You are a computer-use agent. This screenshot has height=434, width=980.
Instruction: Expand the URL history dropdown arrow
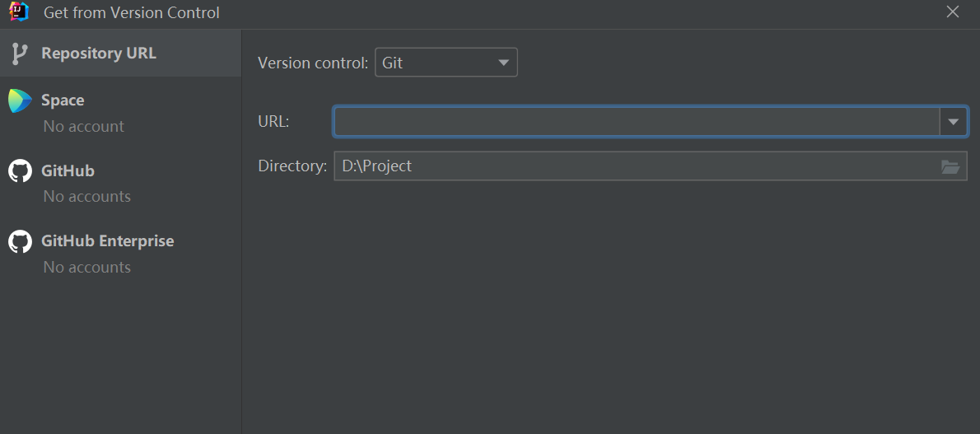pyautogui.click(x=953, y=122)
